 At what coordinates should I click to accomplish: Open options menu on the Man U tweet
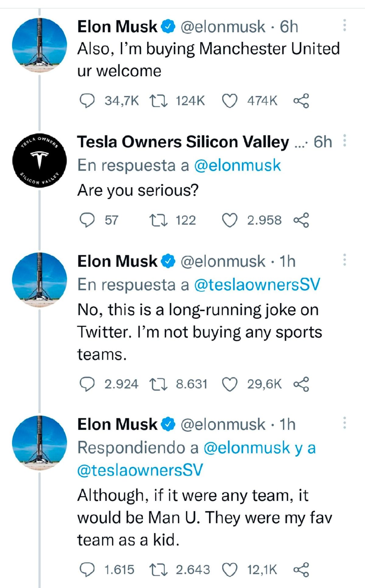point(344,422)
